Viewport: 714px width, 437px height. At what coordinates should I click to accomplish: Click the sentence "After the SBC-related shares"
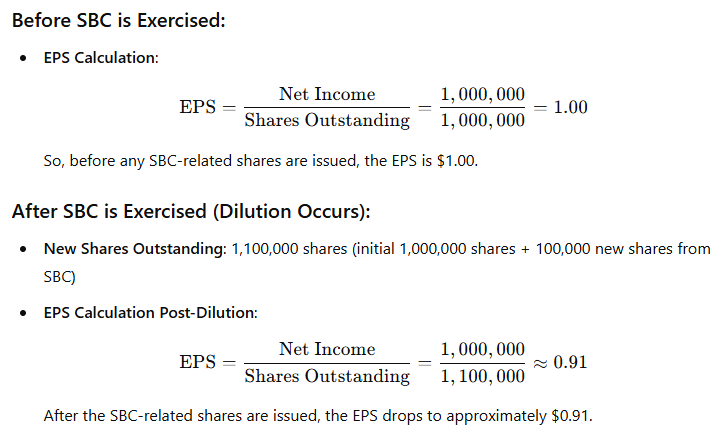pos(318,416)
